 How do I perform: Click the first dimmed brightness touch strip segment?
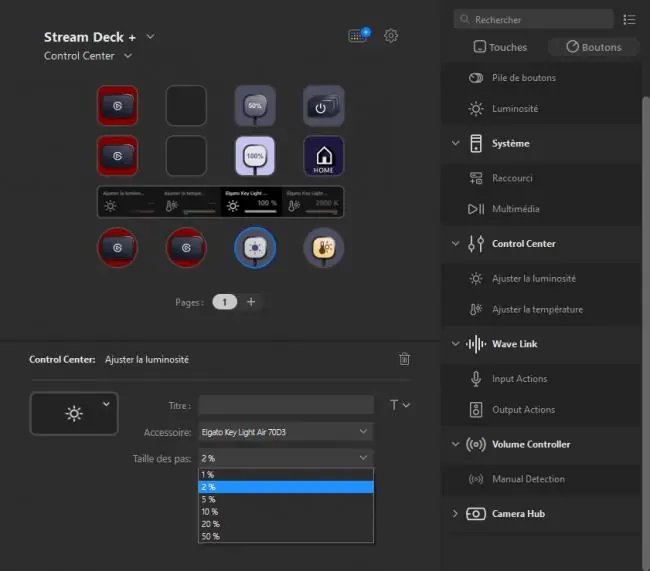click(x=129, y=202)
